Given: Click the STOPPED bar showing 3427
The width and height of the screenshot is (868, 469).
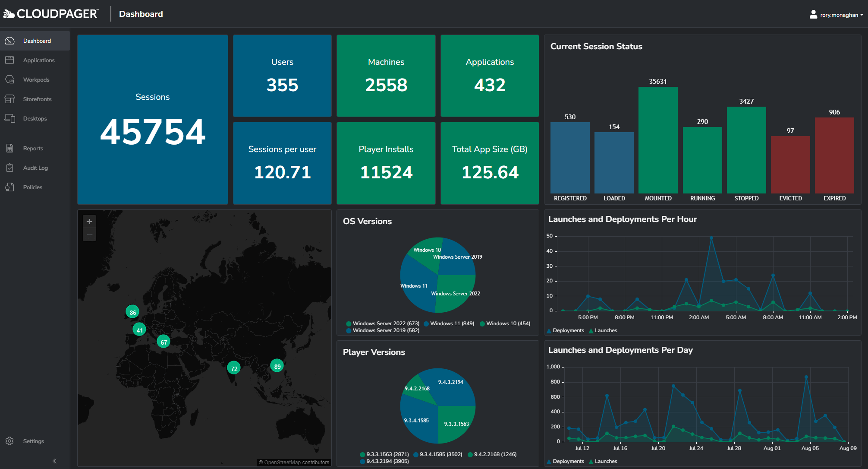Looking at the screenshot, I should [746, 150].
